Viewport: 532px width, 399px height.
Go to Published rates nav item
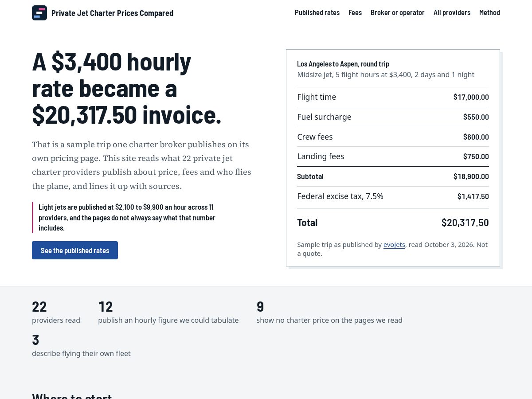pos(317,12)
